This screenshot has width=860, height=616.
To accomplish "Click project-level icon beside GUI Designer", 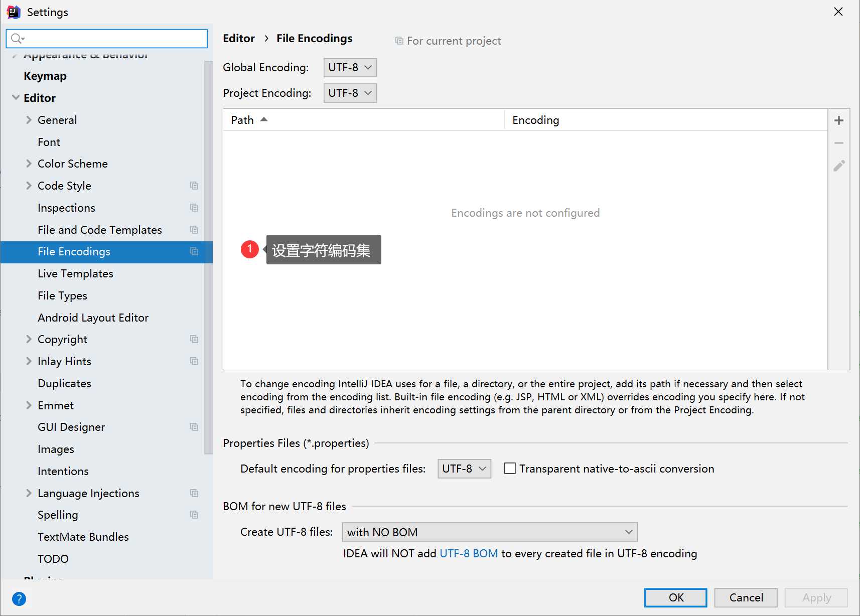I will 194,427.
